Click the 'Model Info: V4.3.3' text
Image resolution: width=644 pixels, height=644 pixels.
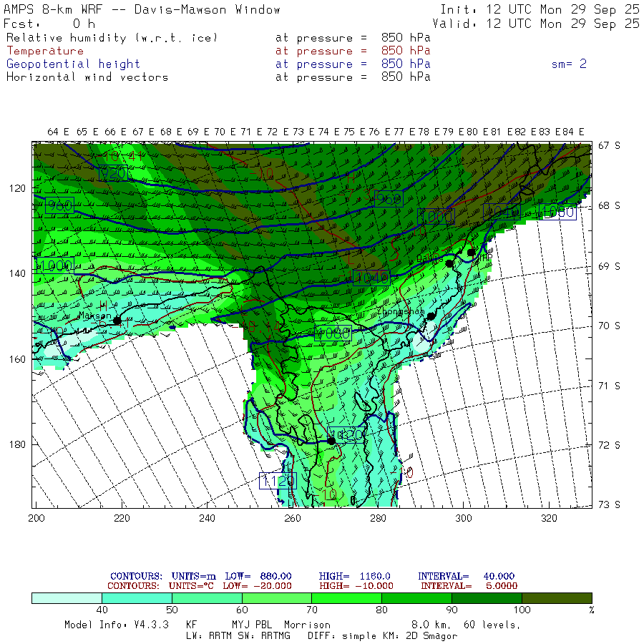[x=117, y=625]
